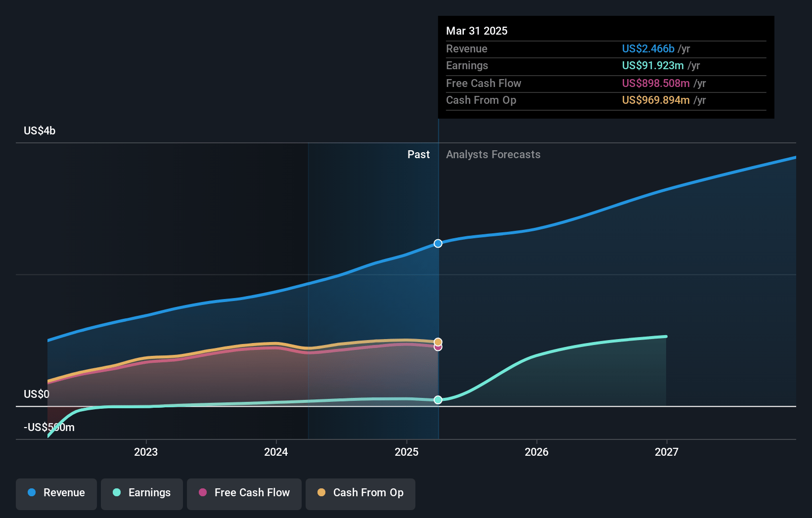The image size is (812, 518).
Task: Click the 2025 x-axis label
Action: click(406, 452)
